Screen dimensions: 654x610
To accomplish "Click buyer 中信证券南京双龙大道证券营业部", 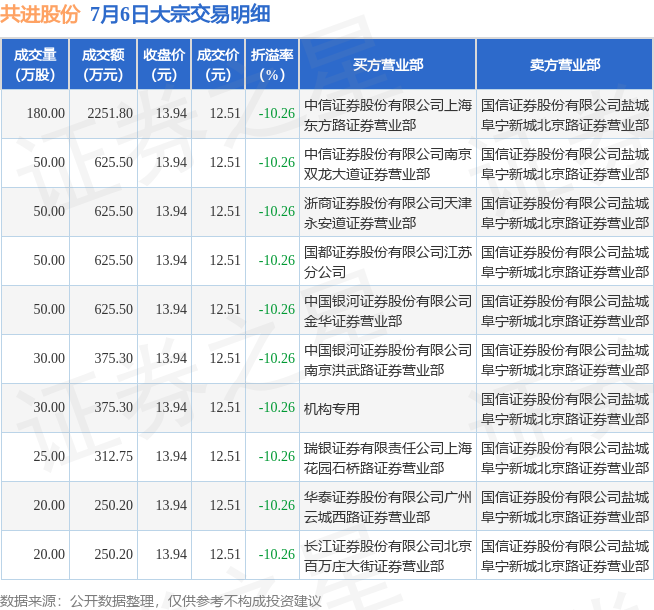I will click(387, 164).
